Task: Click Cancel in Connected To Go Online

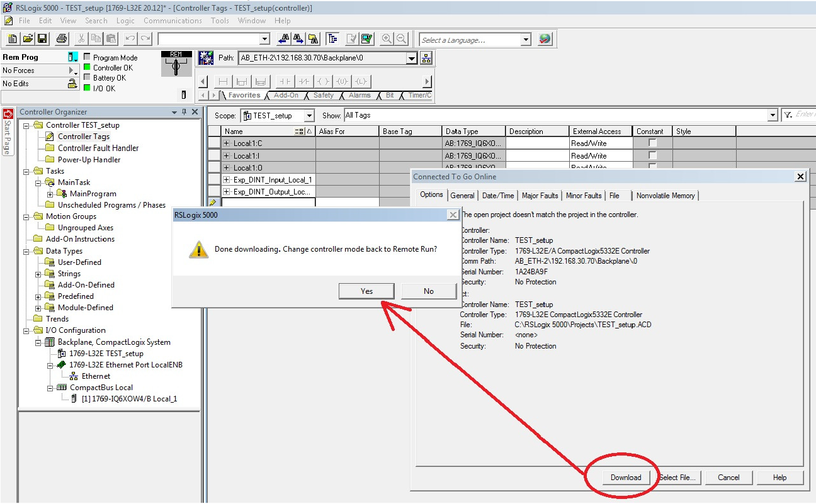Action: (728, 478)
